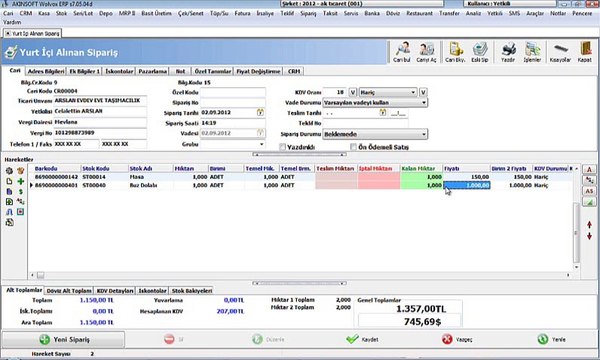Click the Yenile refresh button
Image resolution: width=600 pixels, height=360 pixels.
(551, 339)
